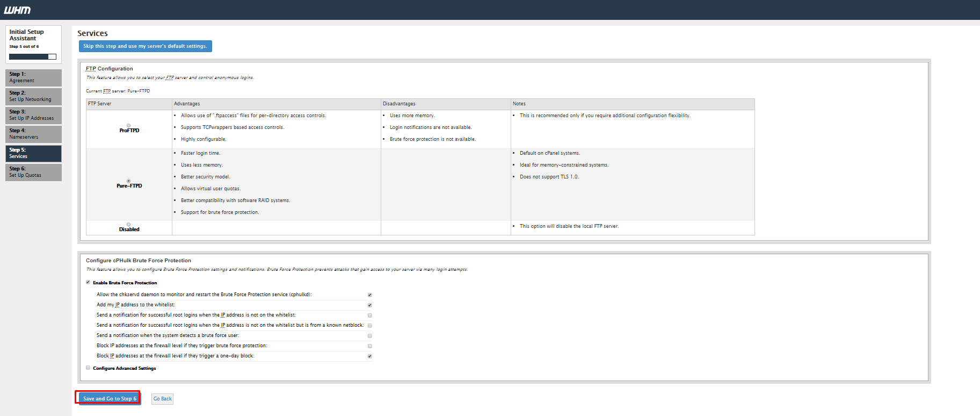980x416 pixels.
Task: Click the FTP Configuration heading
Action: coord(110,69)
